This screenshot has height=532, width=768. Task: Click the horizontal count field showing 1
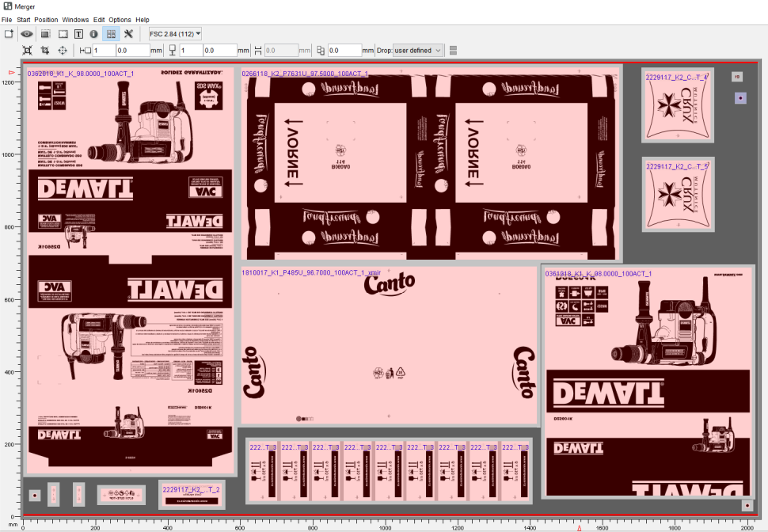pos(104,51)
